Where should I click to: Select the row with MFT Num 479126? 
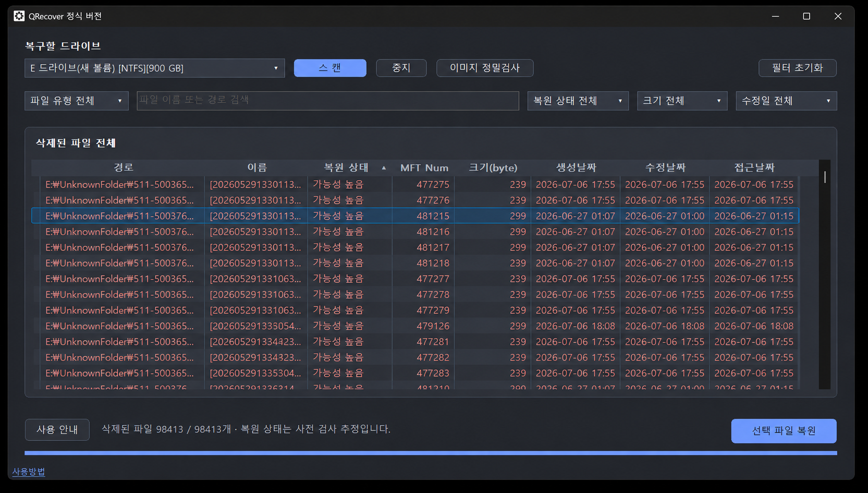(415, 326)
